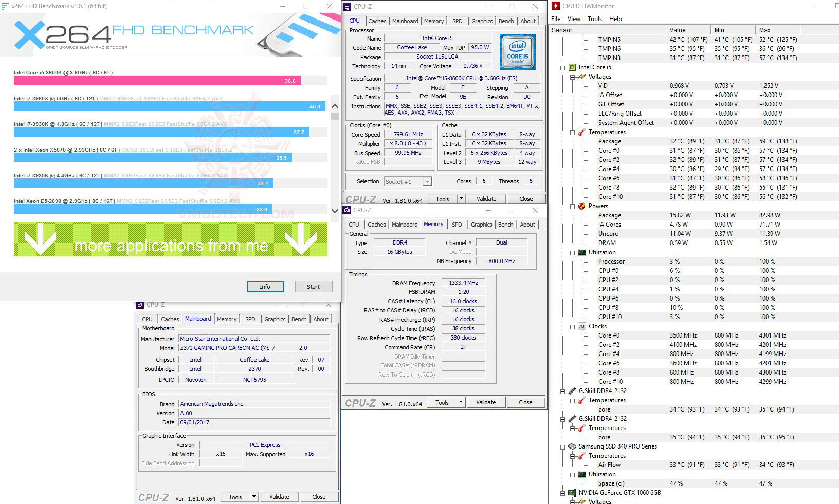This screenshot has width=839, height=504.
Task: Click the scroll down arrow in x264 results list
Action: point(335,210)
